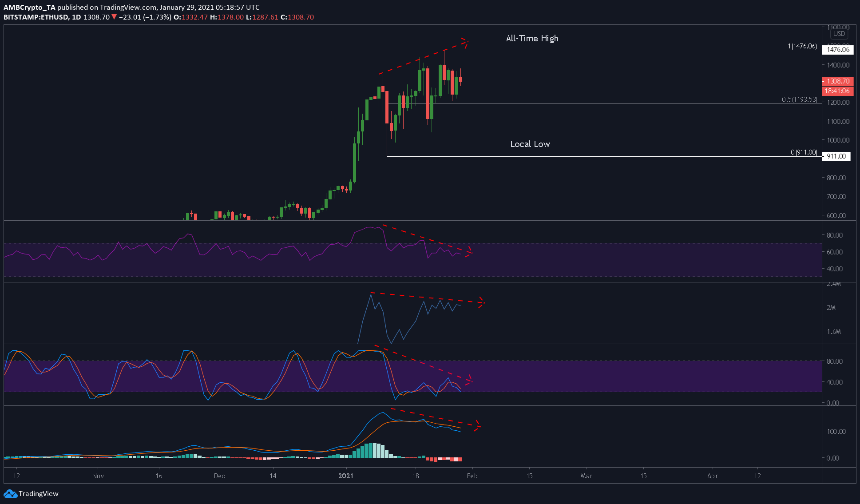The width and height of the screenshot is (860, 504).
Task: Click the 1400.00 price scale label
Action: pos(838,65)
